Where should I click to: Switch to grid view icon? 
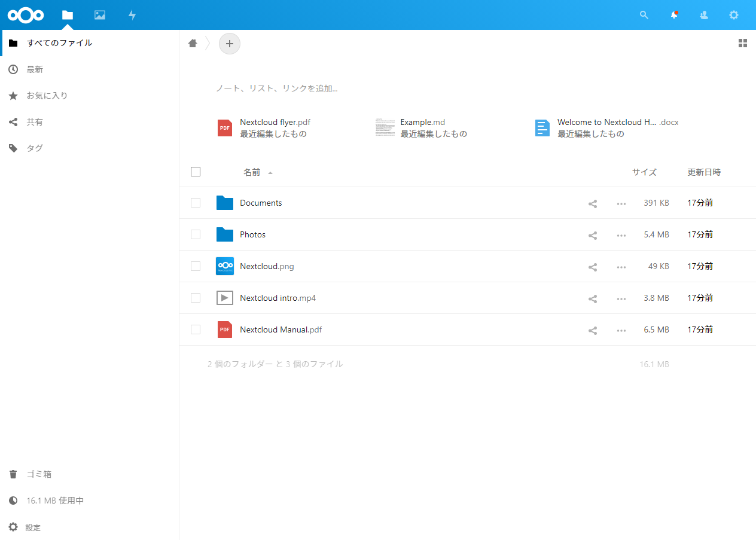tap(743, 43)
